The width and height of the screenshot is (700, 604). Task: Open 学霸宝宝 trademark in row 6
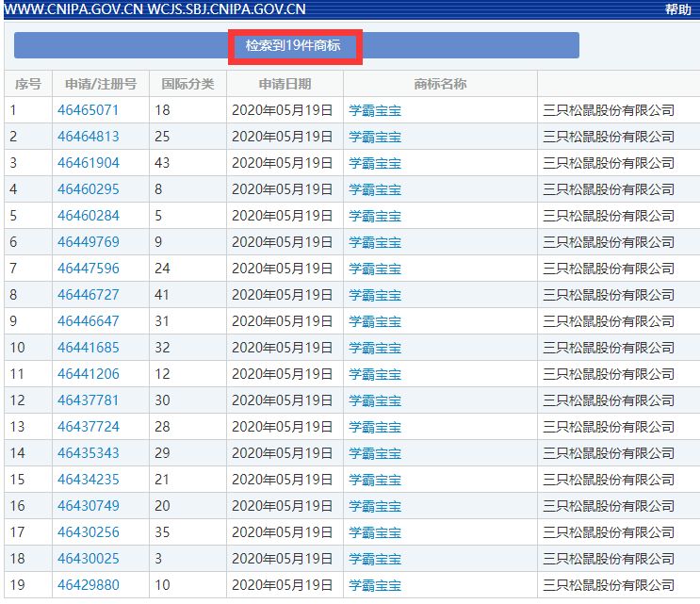pyautogui.click(x=375, y=242)
